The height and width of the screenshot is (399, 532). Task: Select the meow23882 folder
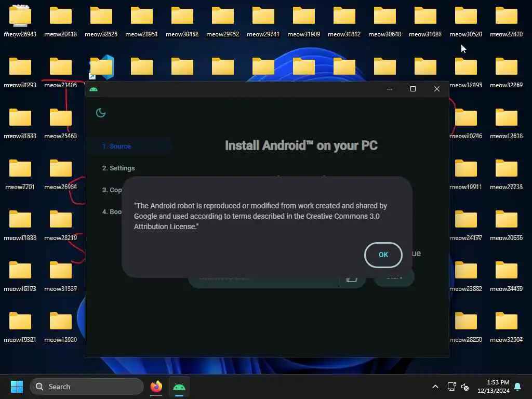pyautogui.click(x=466, y=276)
